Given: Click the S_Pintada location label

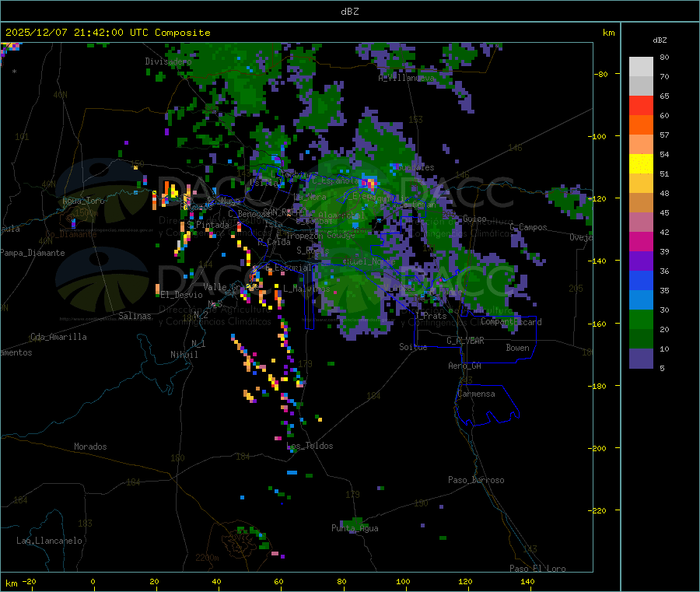Looking at the screenshot, I should [208, 225].
